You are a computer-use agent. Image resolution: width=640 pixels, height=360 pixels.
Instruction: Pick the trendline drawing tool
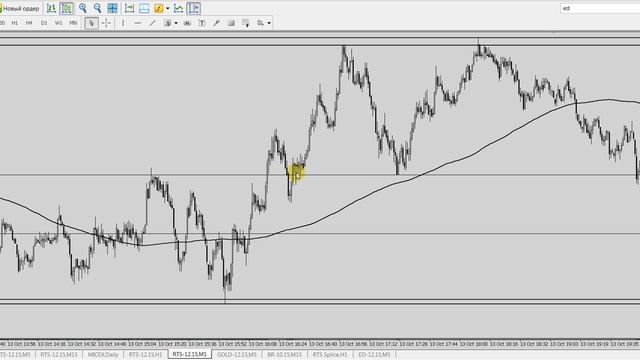coord(153,23)
